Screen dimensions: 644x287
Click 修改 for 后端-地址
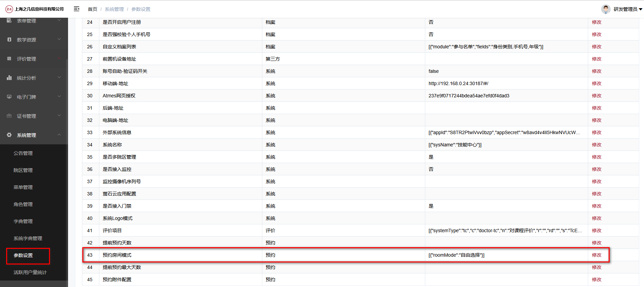pos(597,108)
